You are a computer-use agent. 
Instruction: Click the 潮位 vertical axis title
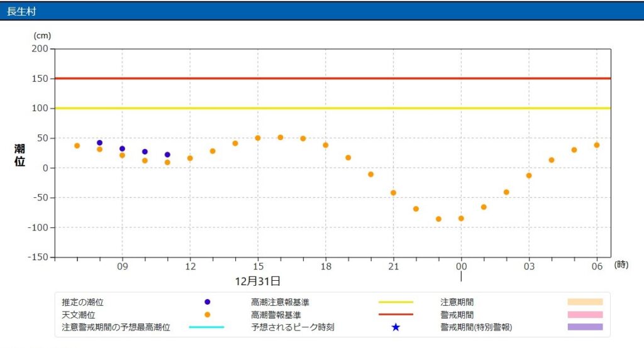pos(19,155)
